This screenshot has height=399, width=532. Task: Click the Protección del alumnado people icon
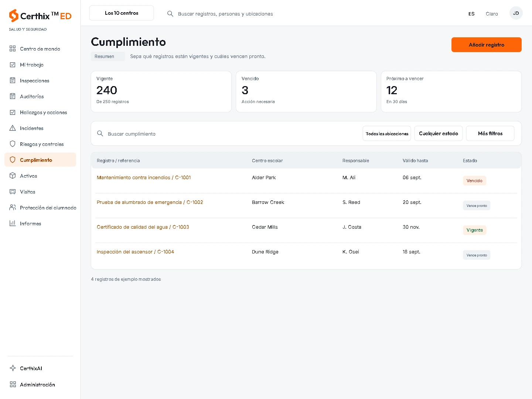pos(13,207)
